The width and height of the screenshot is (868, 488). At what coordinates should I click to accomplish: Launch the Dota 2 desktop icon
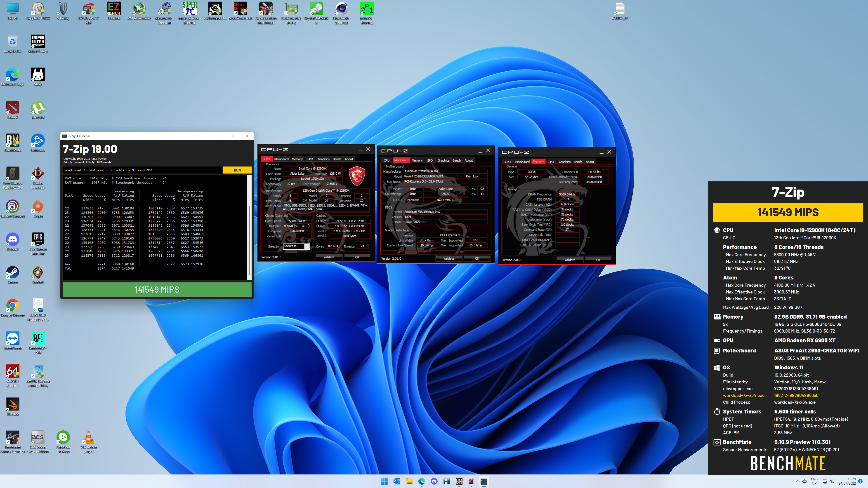pos(12,110)
